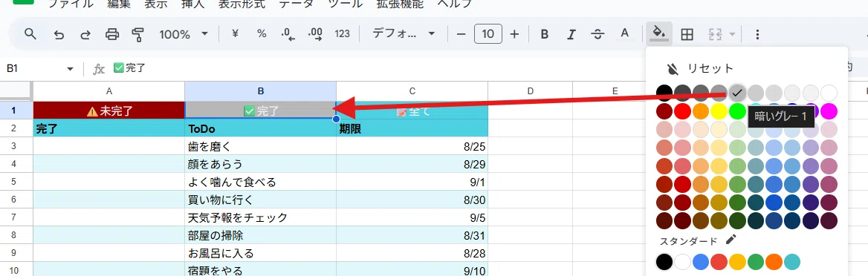Open the 挿入 menu
This screenshot has width=868, height=276.
(192, 4)
